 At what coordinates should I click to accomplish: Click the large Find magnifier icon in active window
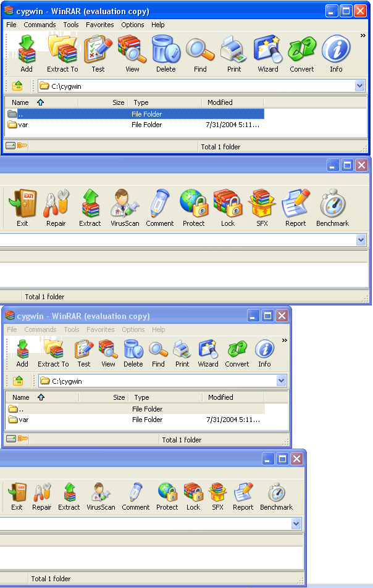pyautogui.click(x=200, y=49)
